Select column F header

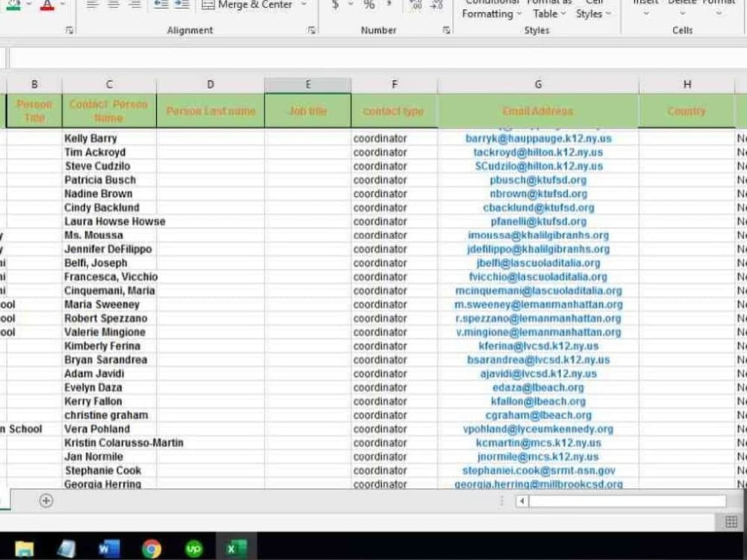(394, 85)
